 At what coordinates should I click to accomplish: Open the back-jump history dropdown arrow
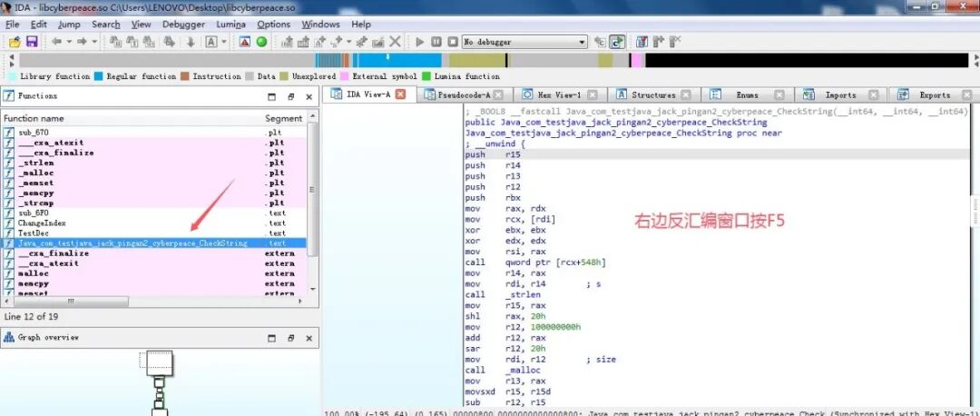pos(69,42)
